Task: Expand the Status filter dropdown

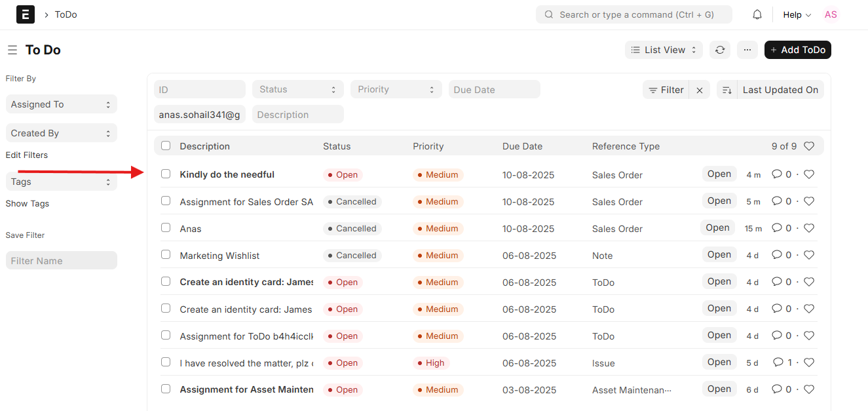Action: coord(298,89)
